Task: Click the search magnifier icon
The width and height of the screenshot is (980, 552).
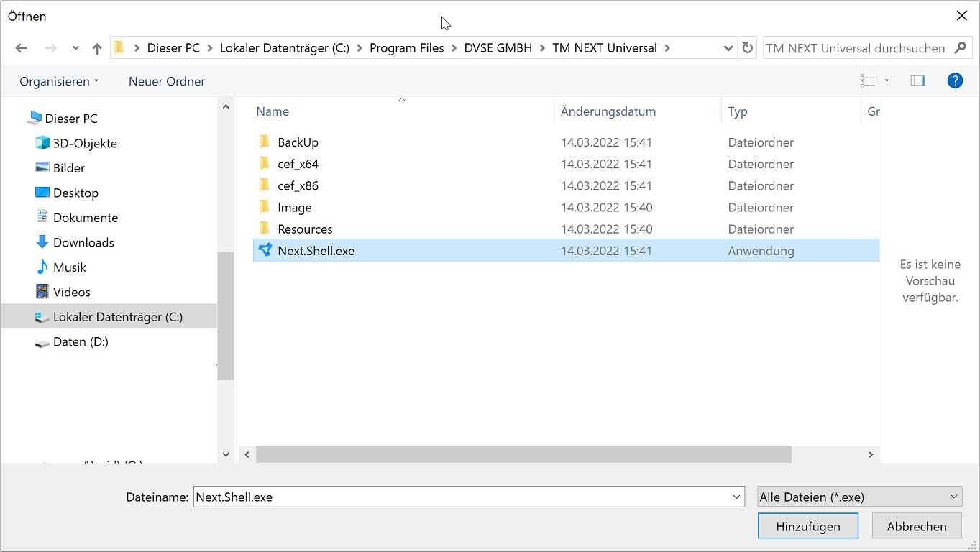Action: click(x=960, y=48)
